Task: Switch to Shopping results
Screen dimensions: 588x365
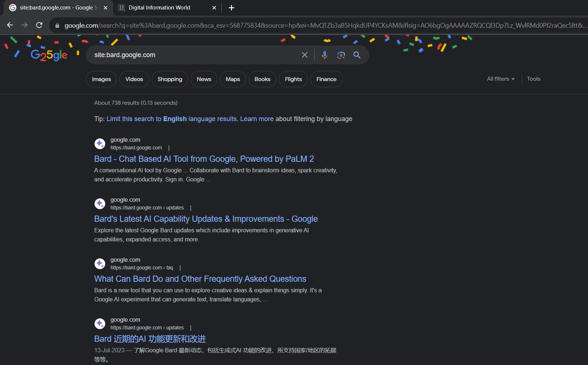Action: (x=170, y=79)
